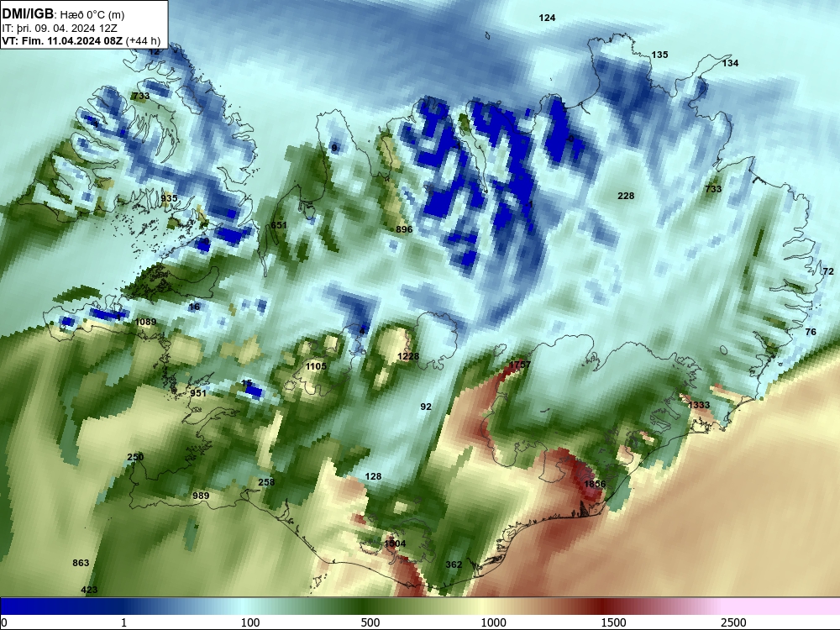Viewport: 840px width, 630px height.
Task: Click the 76 value on the east coast
Action: [811, 332]
